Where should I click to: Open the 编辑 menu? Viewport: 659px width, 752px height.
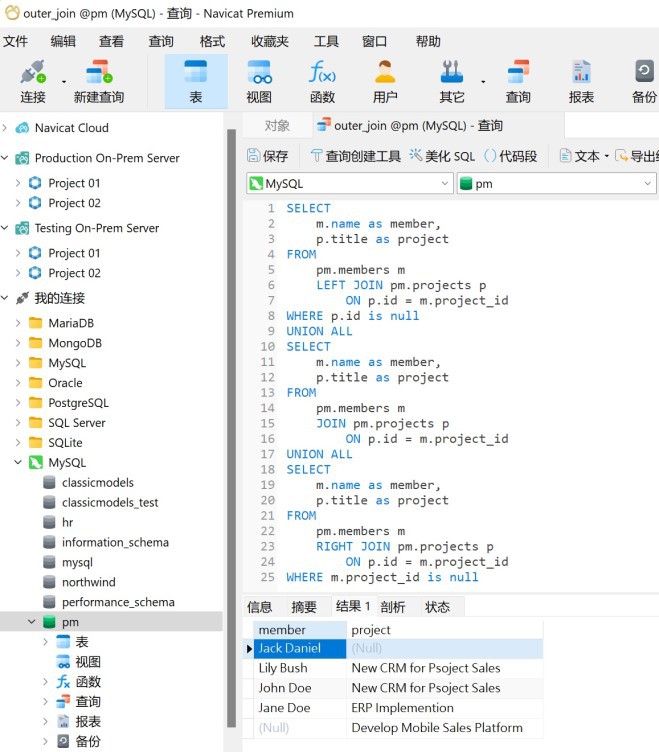point(63,42)
